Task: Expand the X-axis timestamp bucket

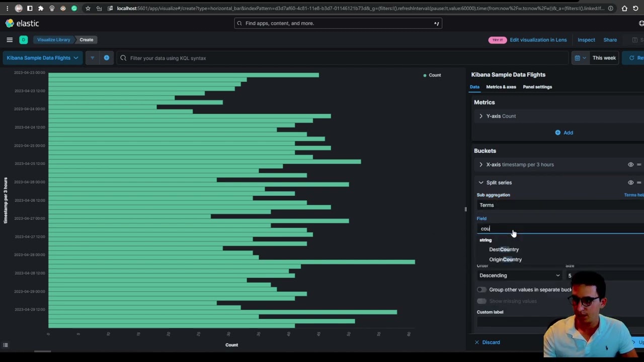Action: pos(481,164)
